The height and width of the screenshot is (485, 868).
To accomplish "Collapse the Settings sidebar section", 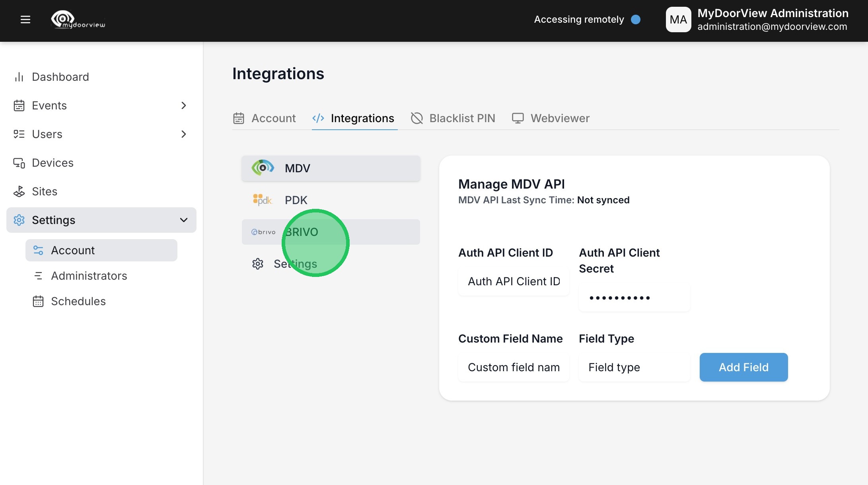I will (183, 220).
